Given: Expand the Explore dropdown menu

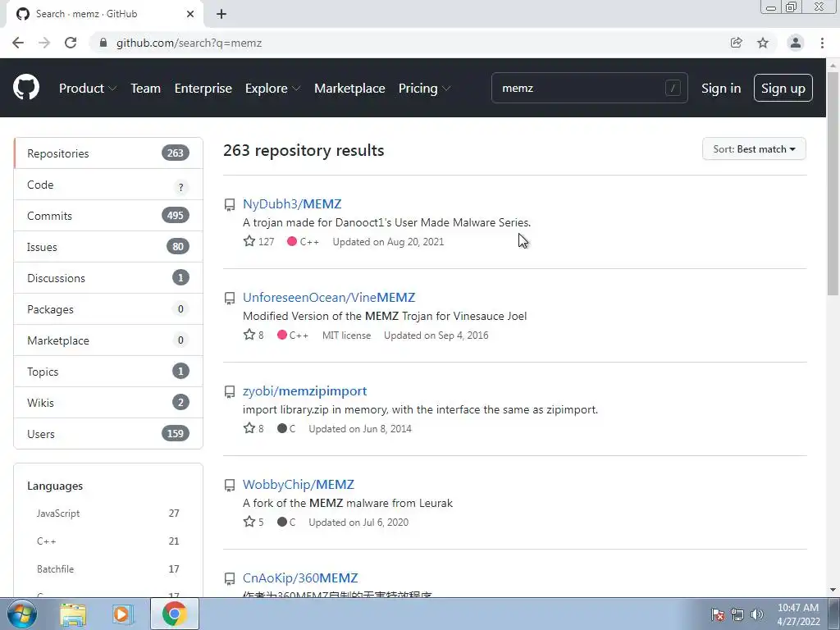Looking at the screenshot, I should pos(272,89).
